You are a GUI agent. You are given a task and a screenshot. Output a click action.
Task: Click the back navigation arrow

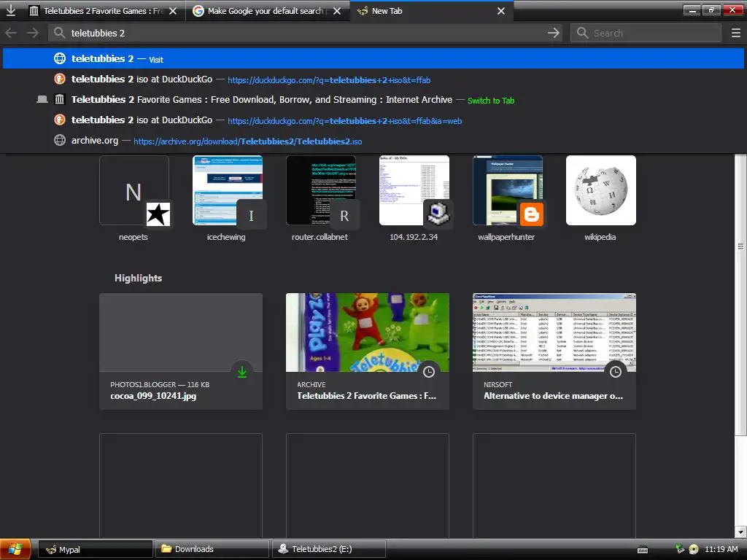click(11, 33)
